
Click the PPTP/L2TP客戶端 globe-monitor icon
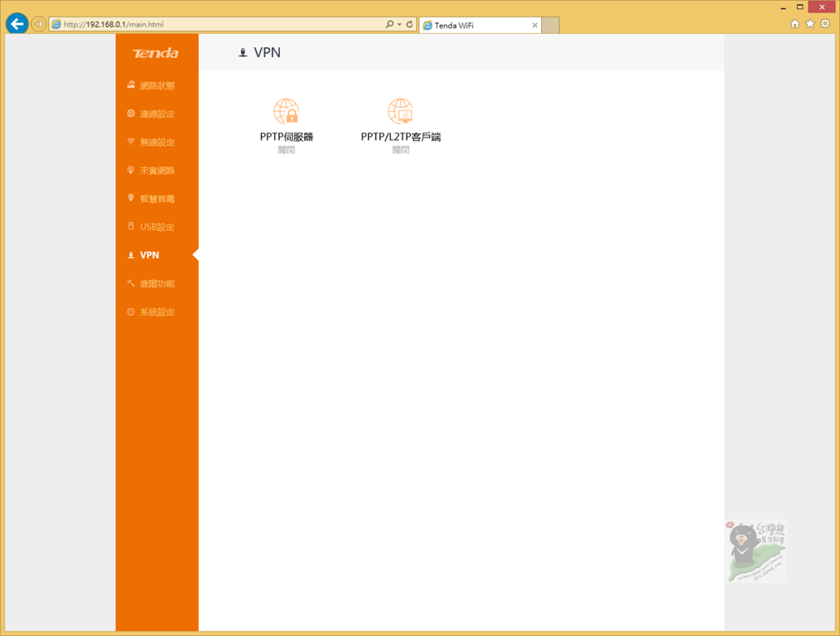click(401, 111)
